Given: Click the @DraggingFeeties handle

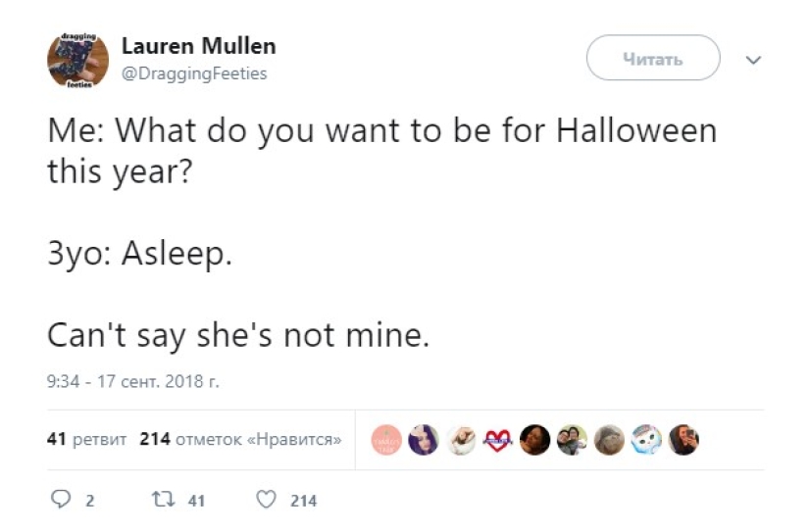Looking at the screenshot, I should pos(194,73).
